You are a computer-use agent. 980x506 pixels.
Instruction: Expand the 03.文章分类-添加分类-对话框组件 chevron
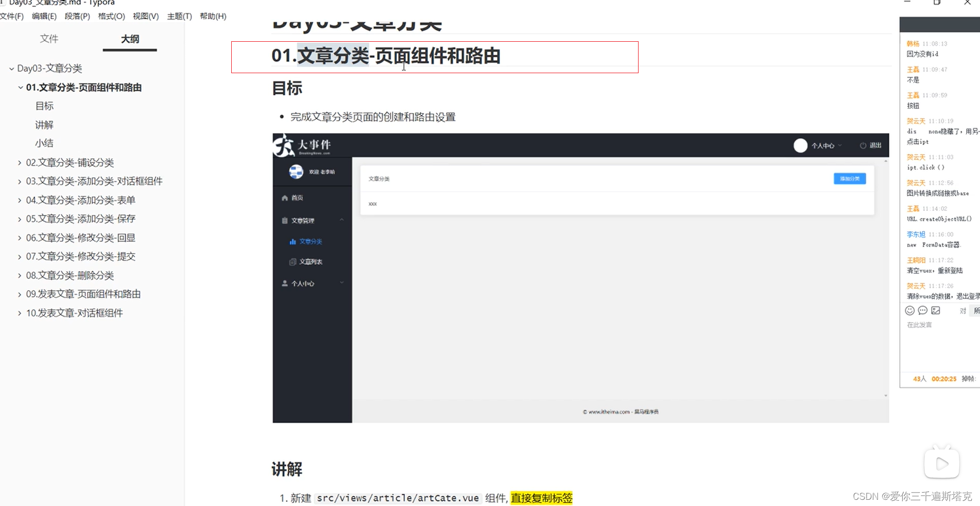20,181
